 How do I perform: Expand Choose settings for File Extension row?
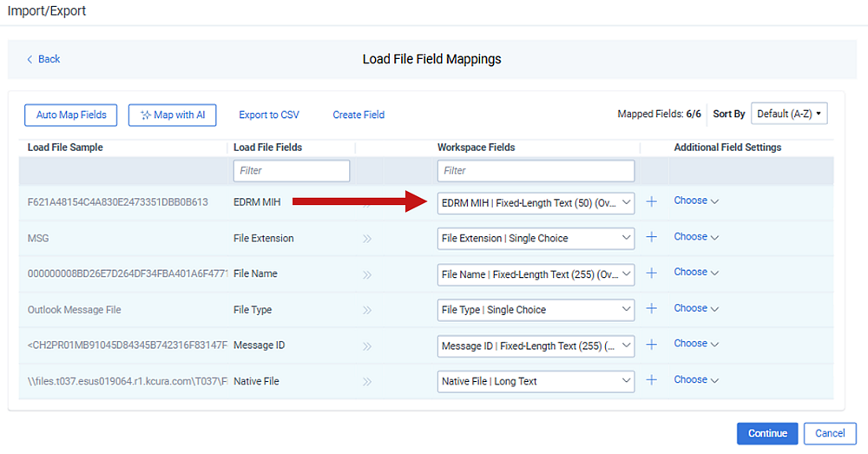696,236
